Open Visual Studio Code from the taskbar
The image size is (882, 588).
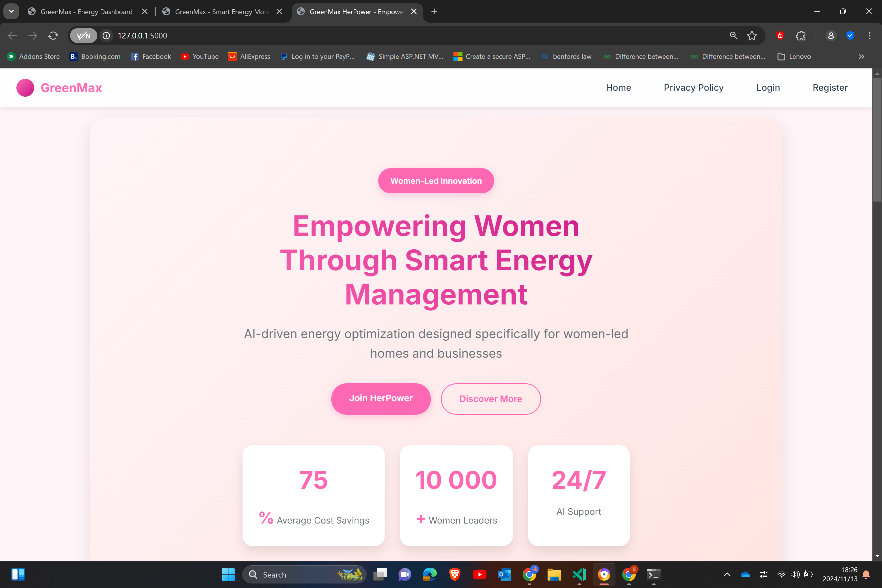coord(579,574)
